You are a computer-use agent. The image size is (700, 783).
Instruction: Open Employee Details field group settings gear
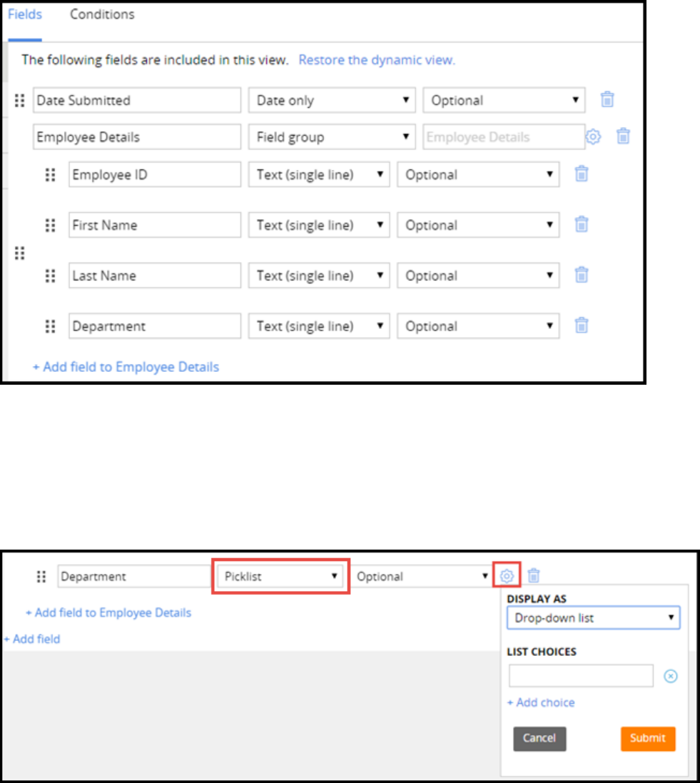(593, 137)
